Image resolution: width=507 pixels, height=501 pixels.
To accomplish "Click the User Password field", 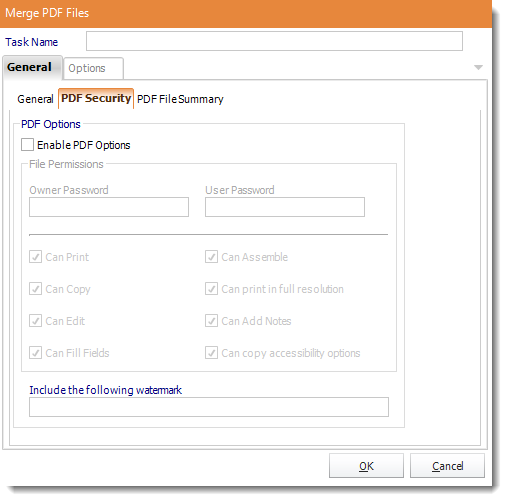I will (x=285, y=207).
